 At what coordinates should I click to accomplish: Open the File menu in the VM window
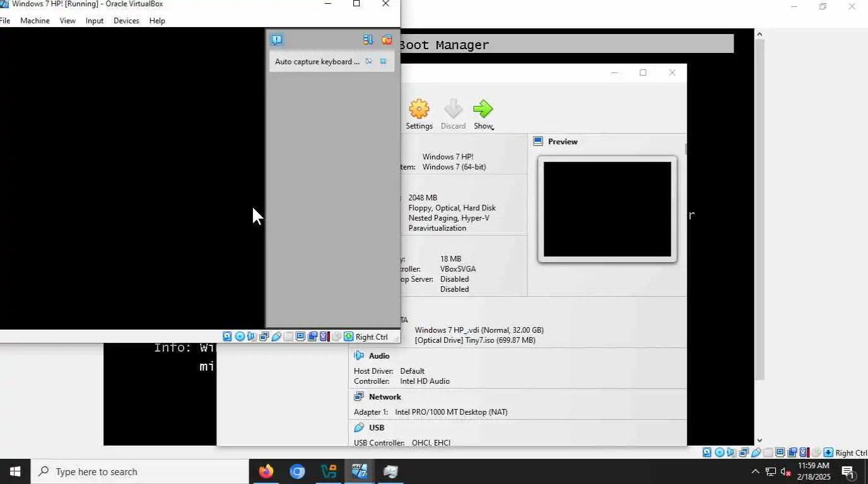click(5, 21)
